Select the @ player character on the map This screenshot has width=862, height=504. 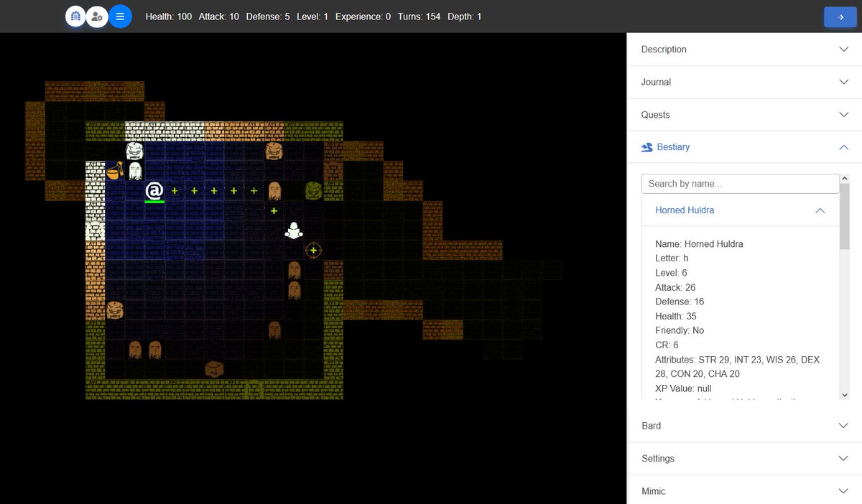(x=154, y=191)
